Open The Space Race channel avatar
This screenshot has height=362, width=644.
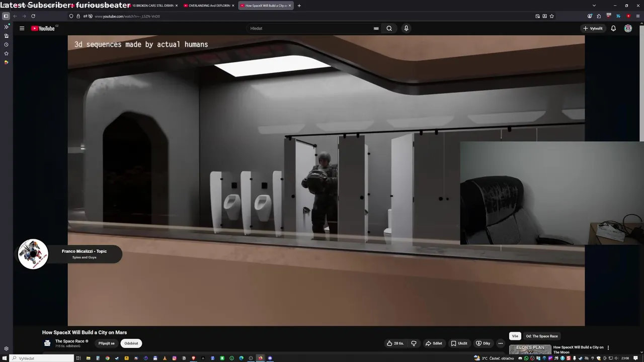pyautogui.click(x=47, y=343)
